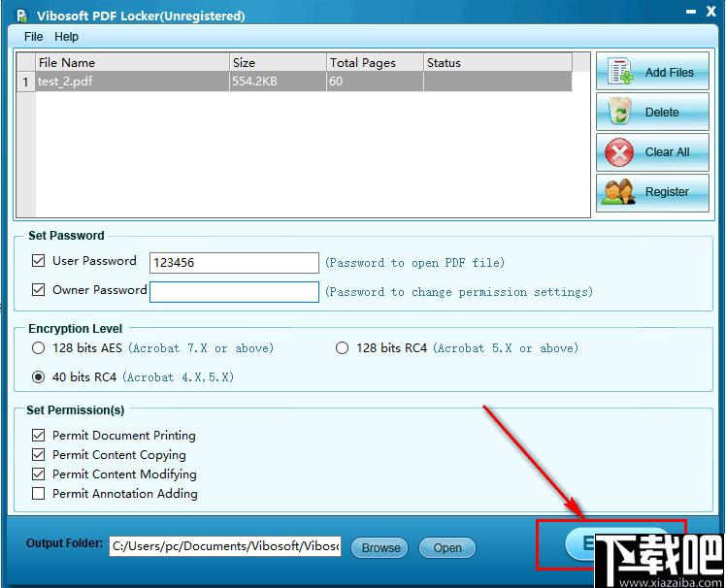The height and width of the screenshot is (588, 726).
Task: Click the Status column header
Action: point(498,62)
